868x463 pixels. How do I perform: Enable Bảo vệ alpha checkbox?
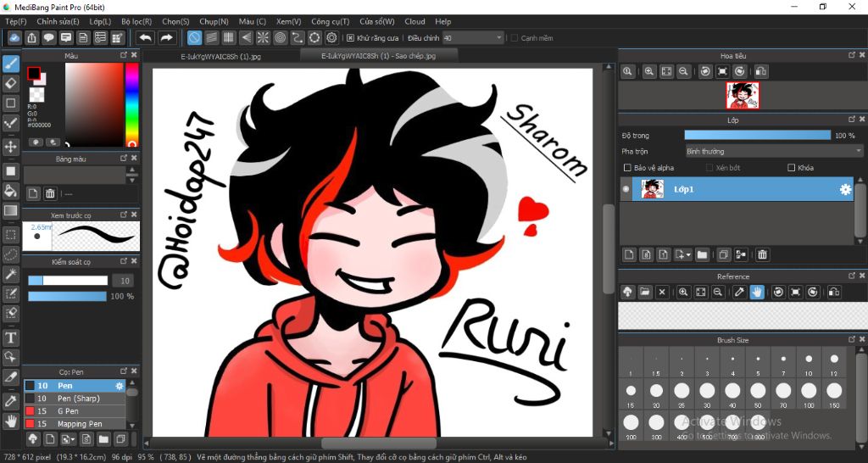(x=627, y=167)
